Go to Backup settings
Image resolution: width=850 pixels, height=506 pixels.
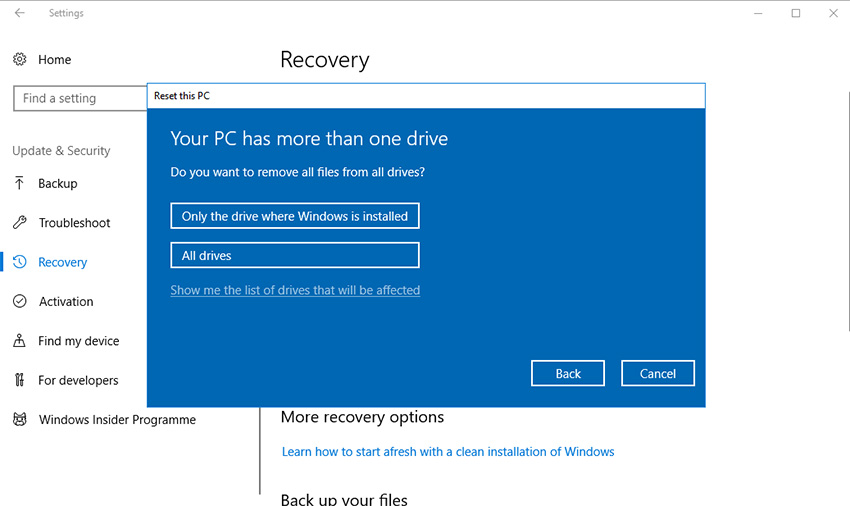coord(57,184)
